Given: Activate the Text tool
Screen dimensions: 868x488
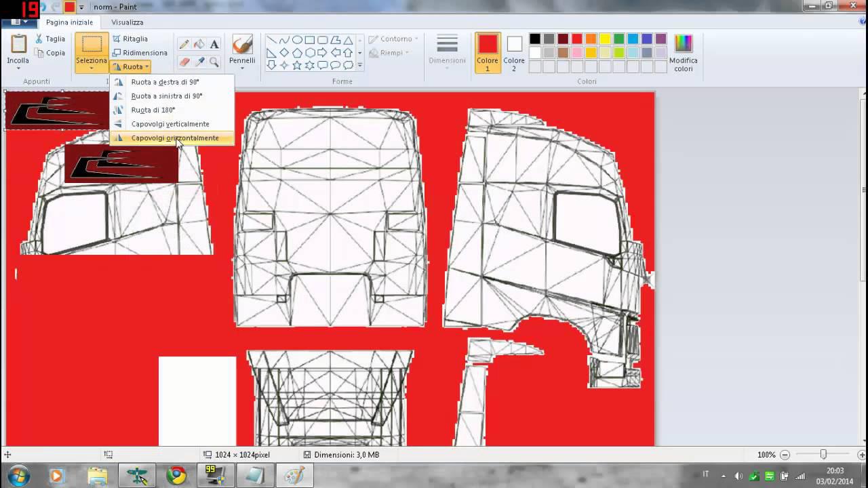Looking at the screenshot, I should 214,44.
